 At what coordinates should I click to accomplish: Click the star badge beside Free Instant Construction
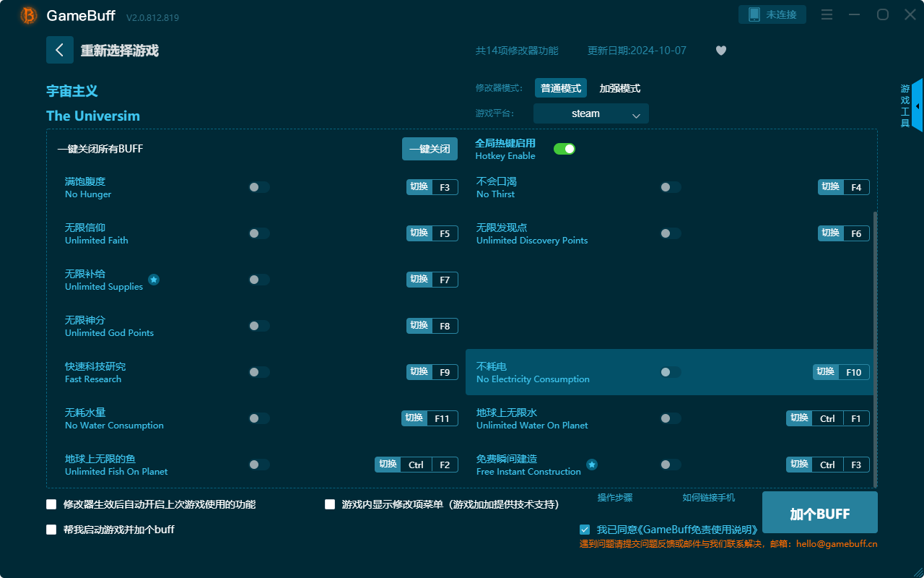(x=592, y=465)
